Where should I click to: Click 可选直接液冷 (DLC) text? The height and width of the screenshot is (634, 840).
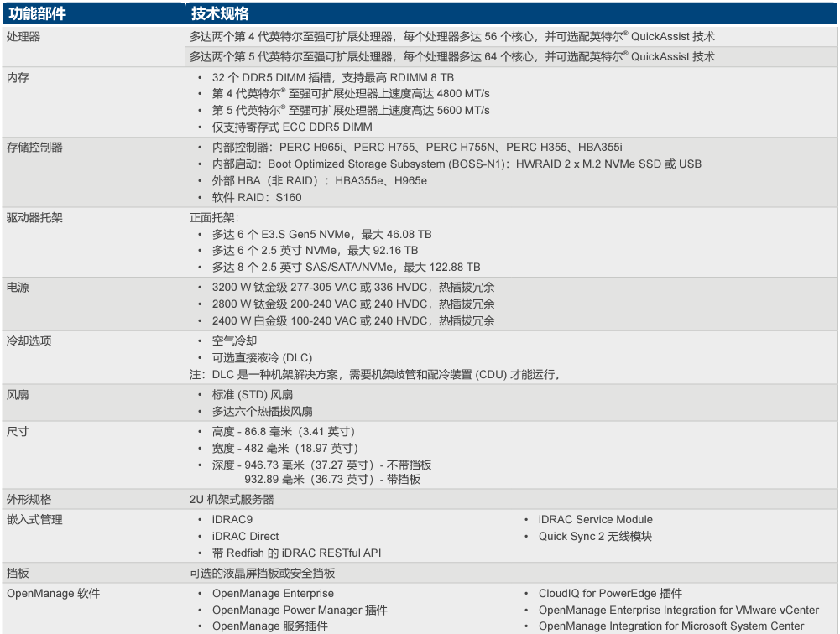click(262, 358)
